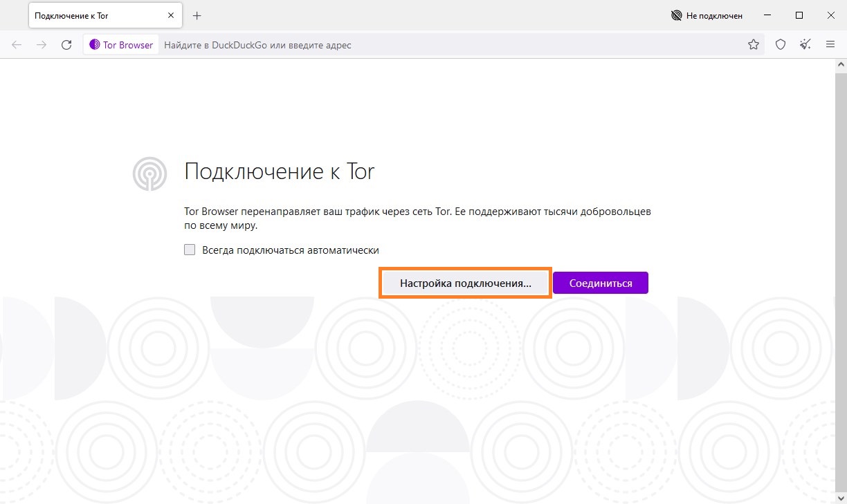Bookmark this page with the star icon
This screenshot has height=504, width=847.
pos(754,45)
